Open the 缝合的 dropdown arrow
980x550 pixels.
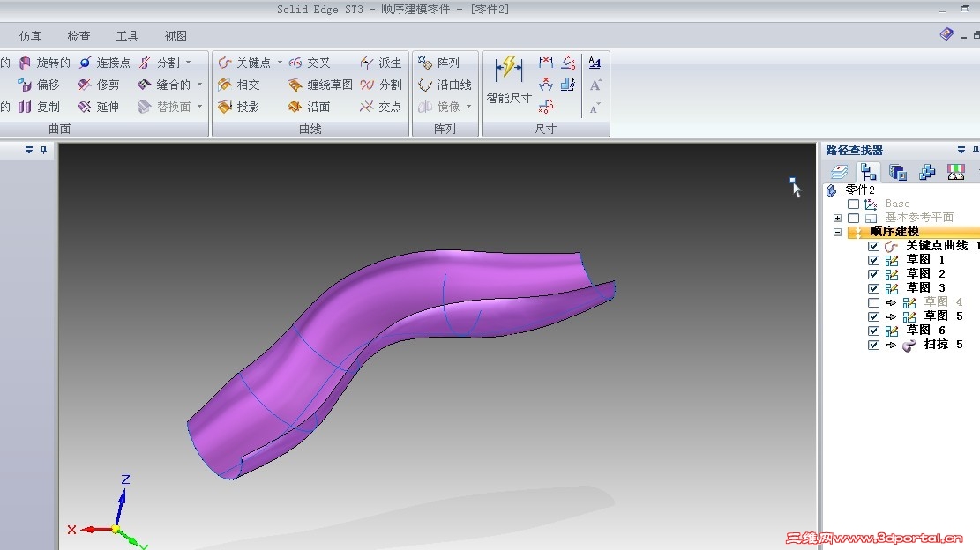pos(199,85)
